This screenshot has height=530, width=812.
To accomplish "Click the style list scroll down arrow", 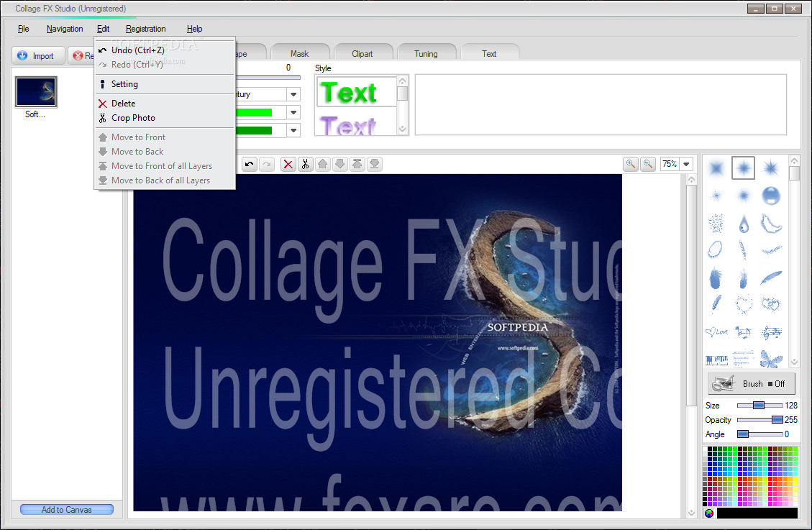I will point(402,129).
